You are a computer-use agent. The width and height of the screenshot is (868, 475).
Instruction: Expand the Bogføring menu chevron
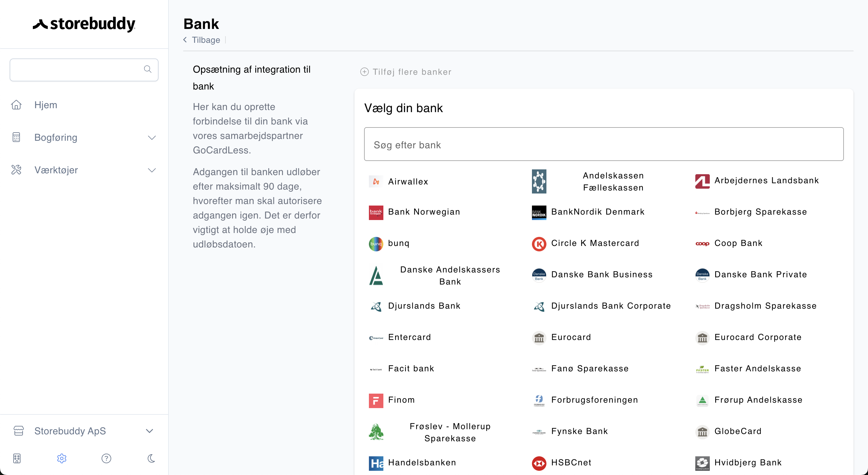click(152, 138)
